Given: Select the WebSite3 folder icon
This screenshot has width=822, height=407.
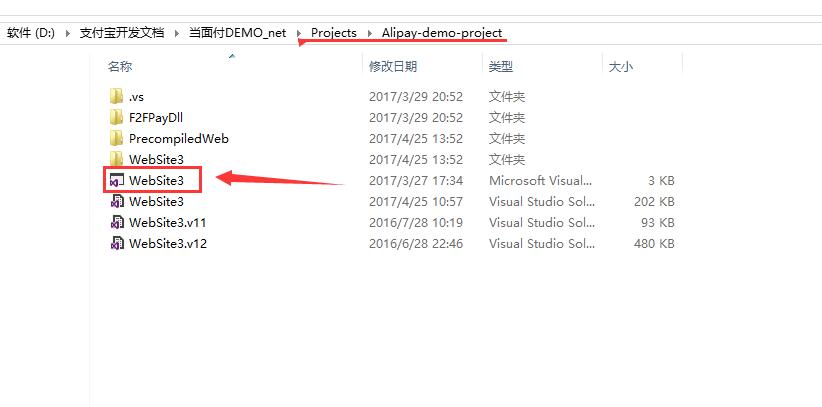Looking at the screenshot, I should 116,159.
